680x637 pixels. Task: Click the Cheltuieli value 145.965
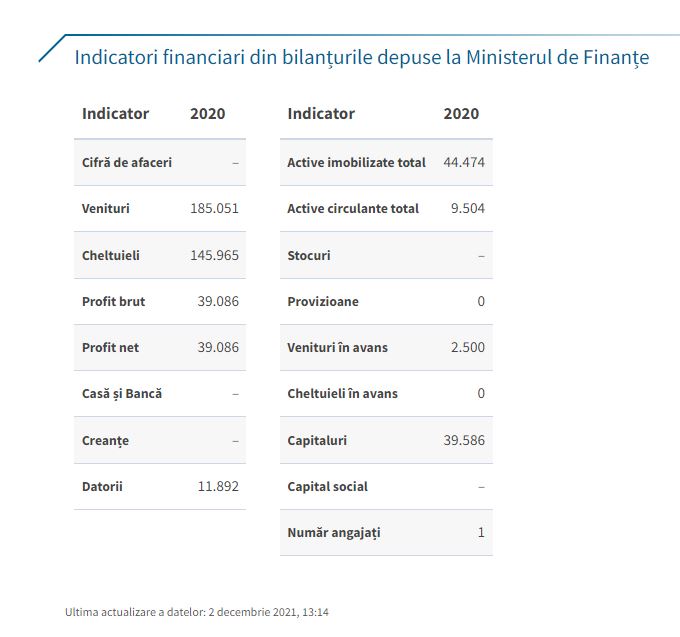[x=214, y=255]
